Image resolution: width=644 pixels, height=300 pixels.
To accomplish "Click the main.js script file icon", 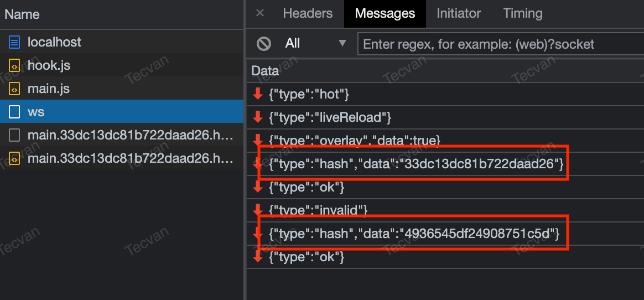I will pos(14,89).
